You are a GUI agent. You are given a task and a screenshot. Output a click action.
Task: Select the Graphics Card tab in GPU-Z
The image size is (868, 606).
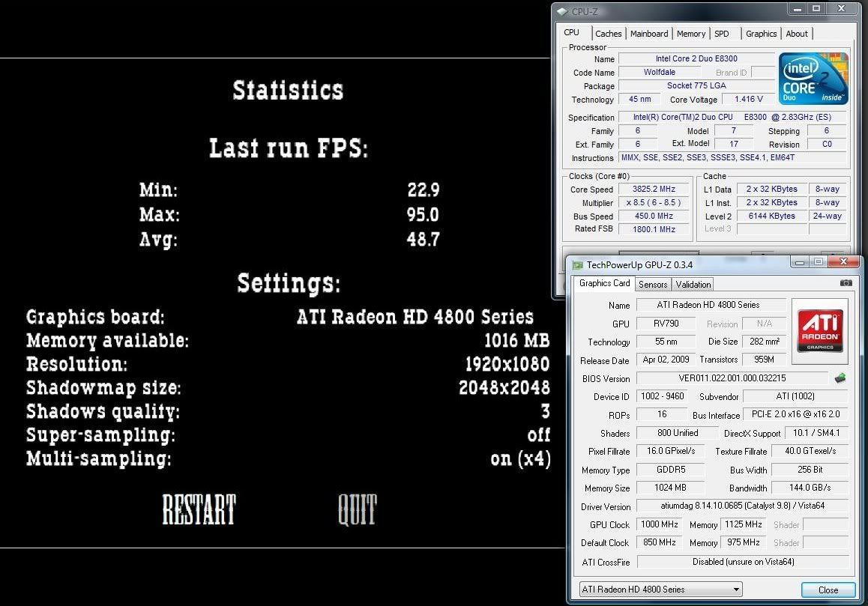point(604,283)
